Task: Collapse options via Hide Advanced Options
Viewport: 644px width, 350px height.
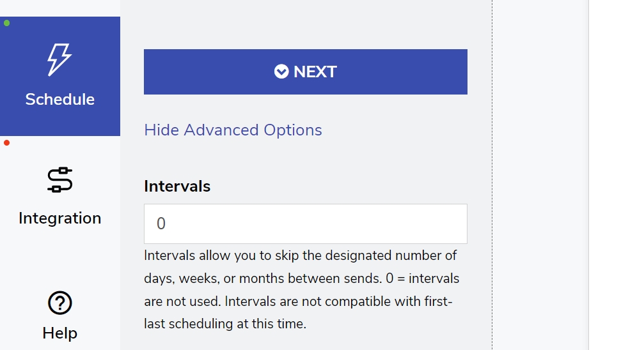Action: pos(233,130)
